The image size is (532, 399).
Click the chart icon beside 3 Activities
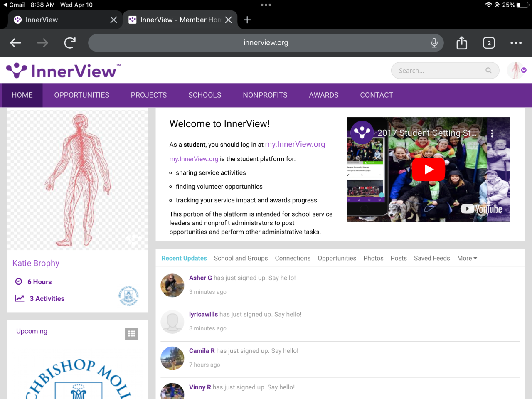pos(20,298)
